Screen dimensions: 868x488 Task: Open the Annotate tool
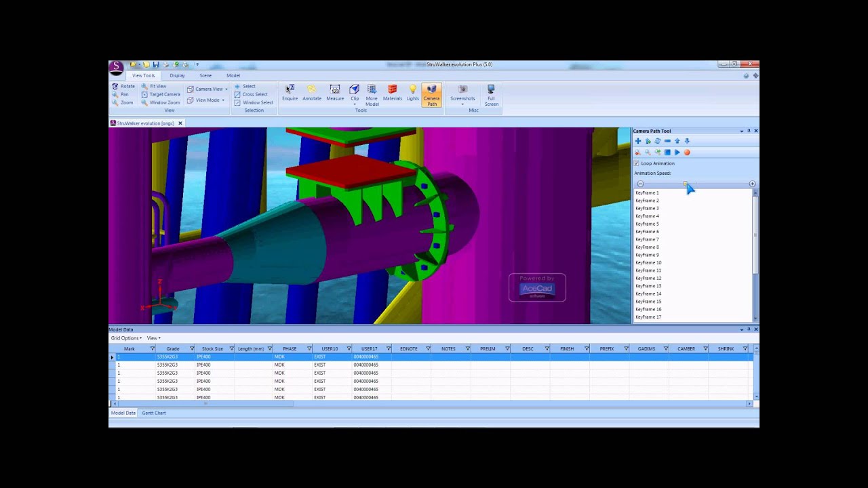(x=312, y=94)
